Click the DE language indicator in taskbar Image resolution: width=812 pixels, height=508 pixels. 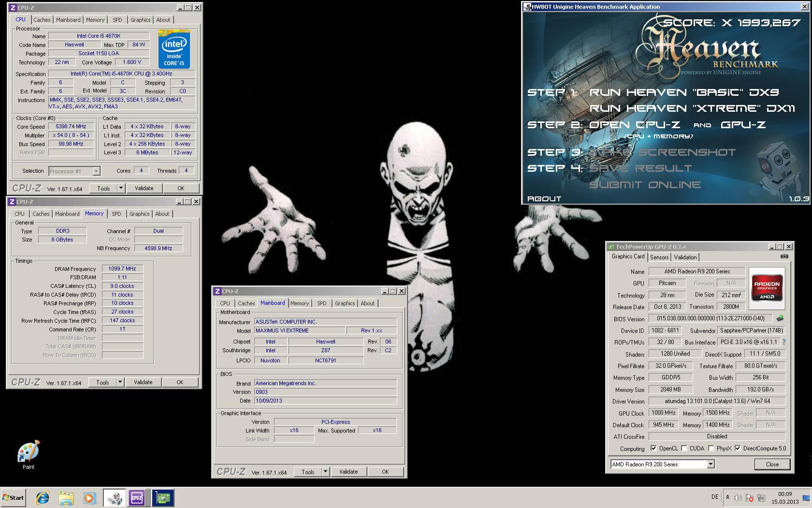click(715, 497)
